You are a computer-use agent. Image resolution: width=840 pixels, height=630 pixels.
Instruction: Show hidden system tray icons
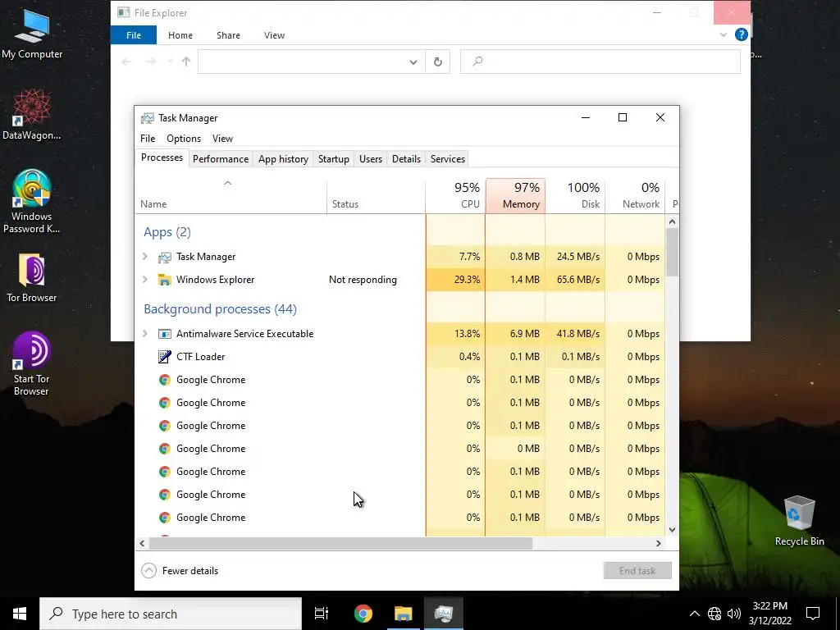click(x=694, y=614)
